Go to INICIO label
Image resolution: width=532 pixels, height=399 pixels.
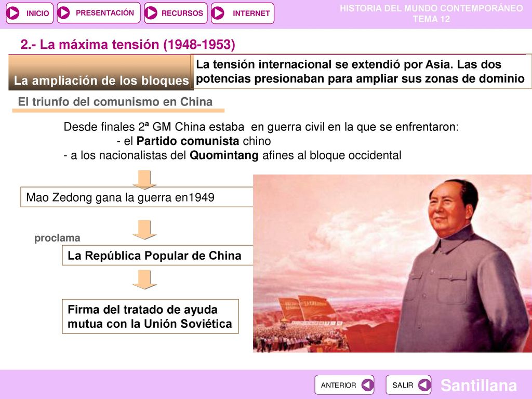pyautogui.click(x=37, y=14)
